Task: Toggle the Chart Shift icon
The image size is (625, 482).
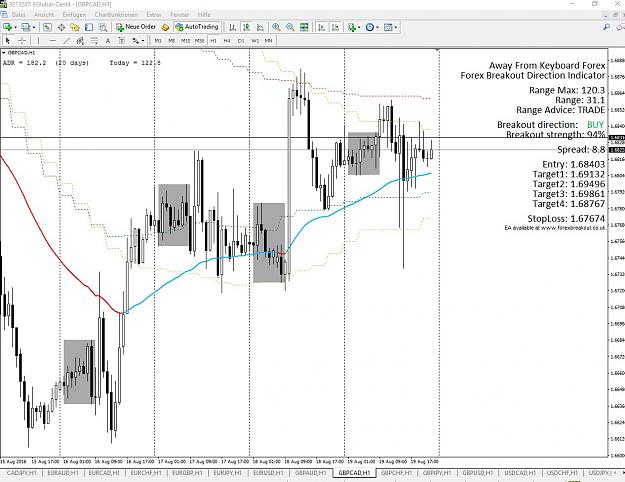Action: (x=335, y=27)
